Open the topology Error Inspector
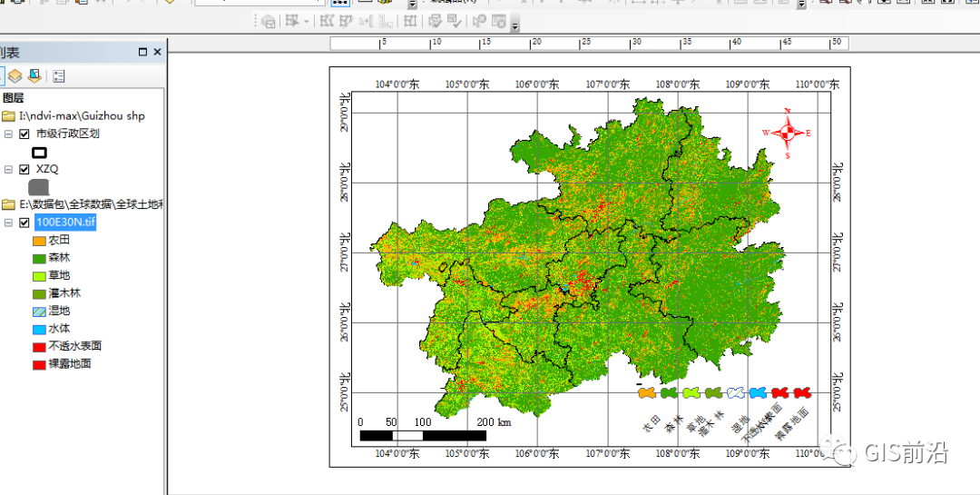The width and height of the screenshot is (980, 495). coord(499,21)
